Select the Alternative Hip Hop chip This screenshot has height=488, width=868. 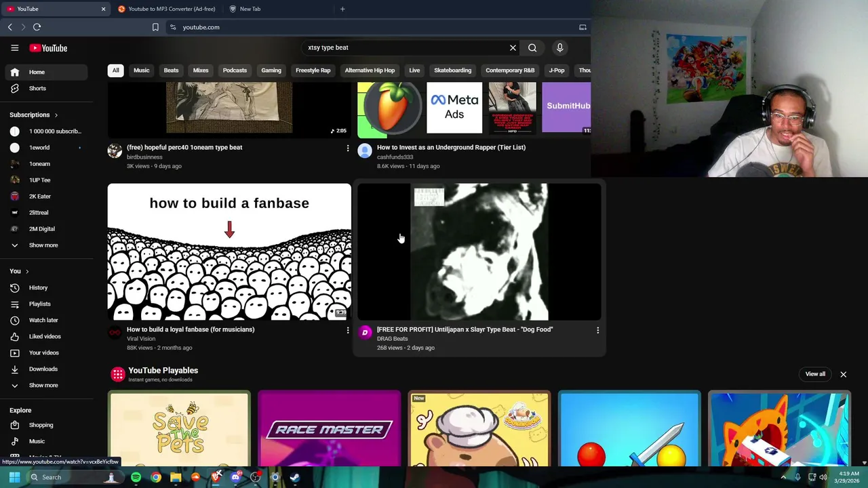point(370,70)
